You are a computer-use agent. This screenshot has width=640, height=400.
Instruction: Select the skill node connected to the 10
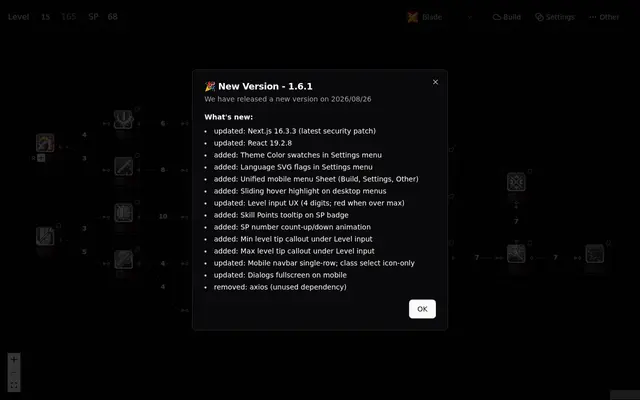123,213
